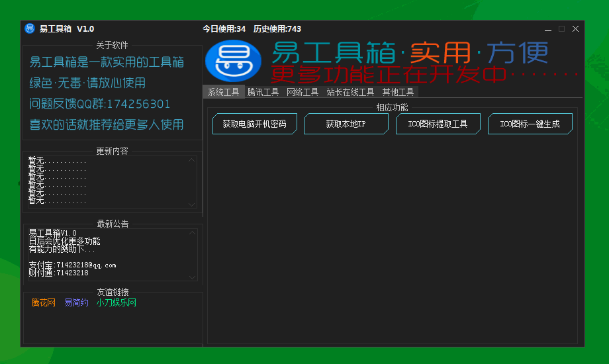The width and height of the screenshot is (609, 364).
Task: Launch the ICO图标提取工具 button
Action: coord(438,124)
